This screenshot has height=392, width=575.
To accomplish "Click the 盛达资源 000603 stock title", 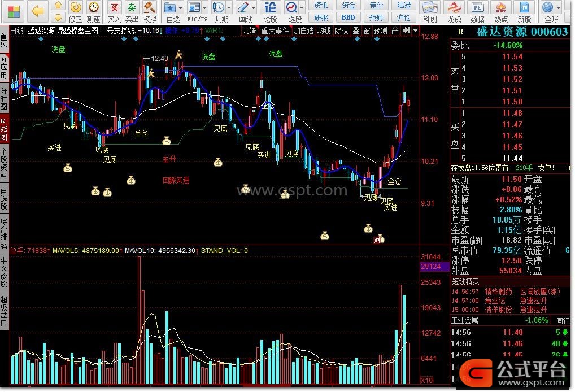I will click(522, 32).
